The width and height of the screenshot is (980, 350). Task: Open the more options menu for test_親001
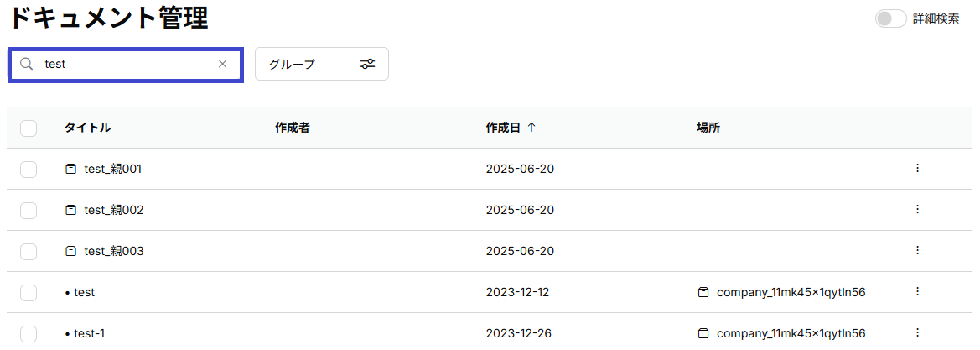(917, 168)
